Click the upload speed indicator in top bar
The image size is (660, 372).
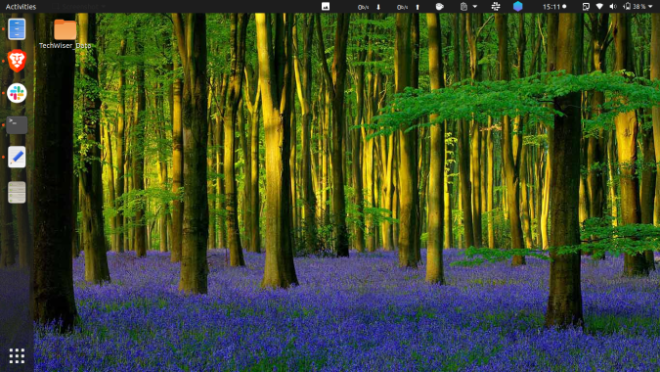408,7
